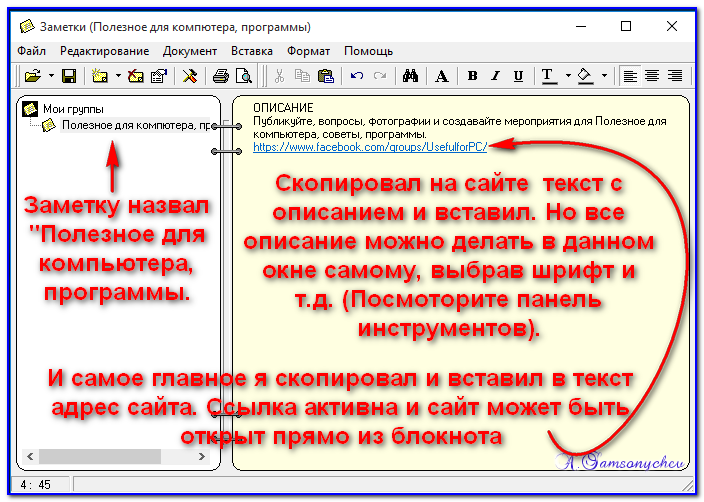Open the facebook.com/groups/UsefulforPC link
Screen dimensions: 704x502
pyautogui.click(x=370, y=147)
